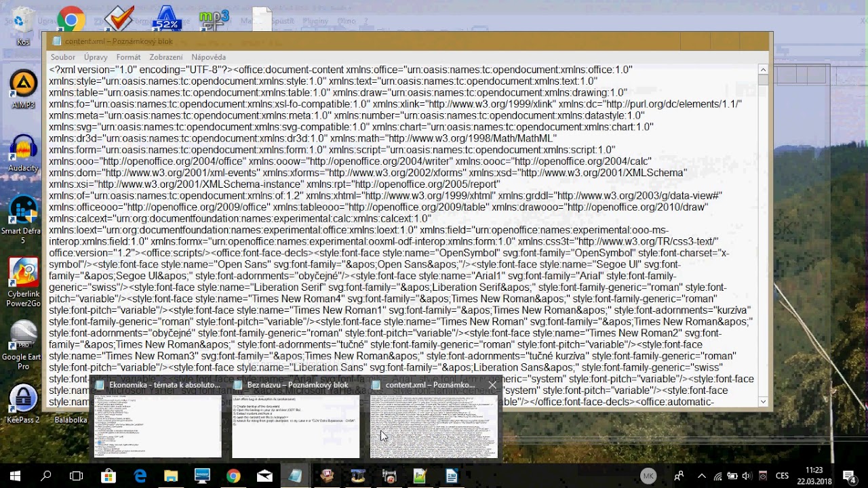The image size is (868, 488).
Task: Open the blank document file on desktop
Action: (262, 19)
